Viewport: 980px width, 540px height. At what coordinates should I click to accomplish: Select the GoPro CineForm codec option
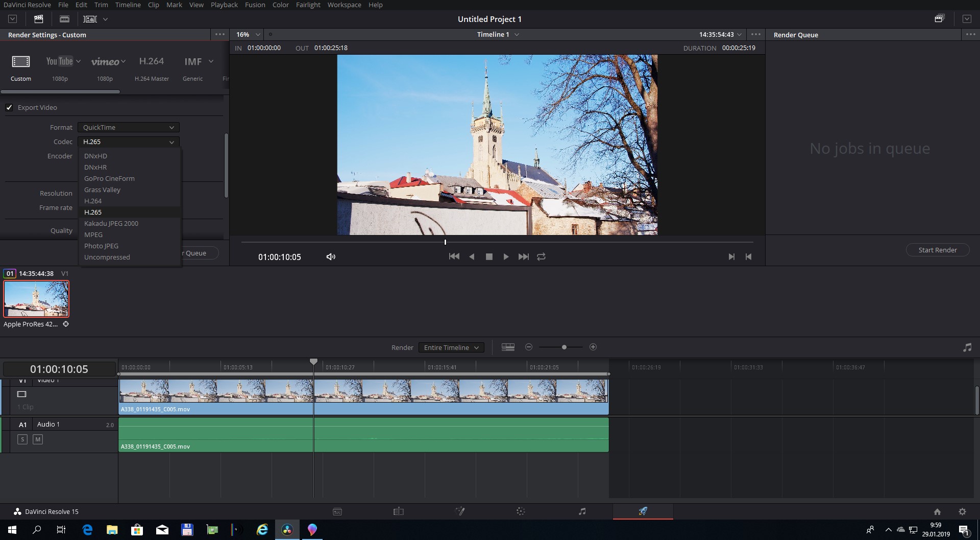coord(109,178)
